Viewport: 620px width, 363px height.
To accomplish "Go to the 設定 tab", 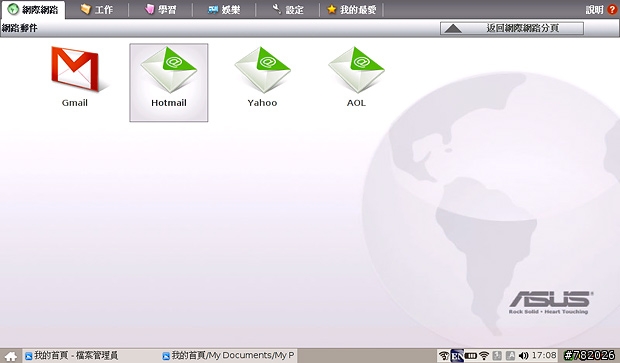I will 288,9.
